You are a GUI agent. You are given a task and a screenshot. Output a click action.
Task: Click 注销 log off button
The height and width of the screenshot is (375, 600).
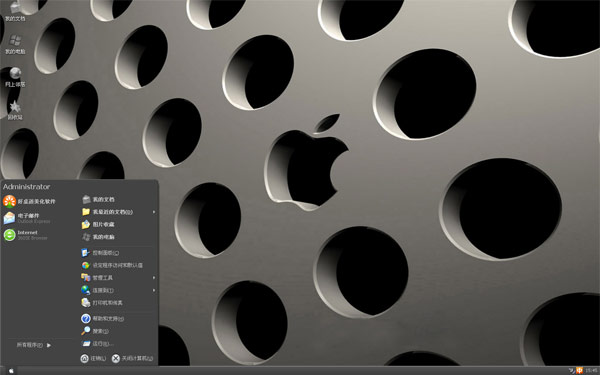coord(93,359)
